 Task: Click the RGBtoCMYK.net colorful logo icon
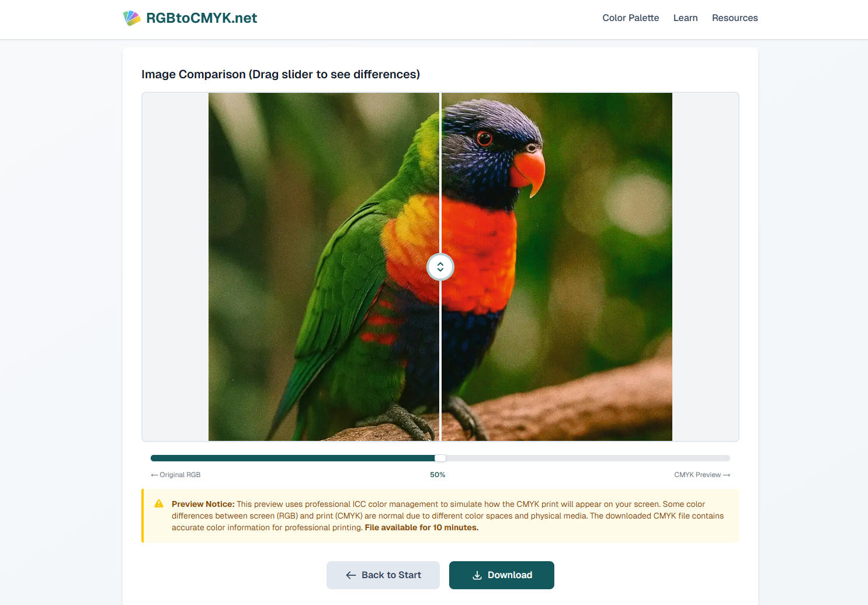pos(132,18)
